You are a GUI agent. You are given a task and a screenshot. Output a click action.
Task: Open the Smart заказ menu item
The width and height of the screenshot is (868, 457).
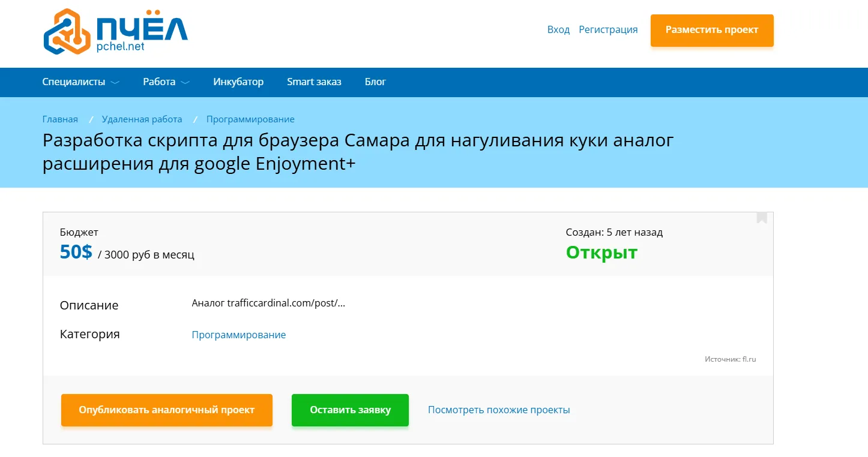(314, 82)
